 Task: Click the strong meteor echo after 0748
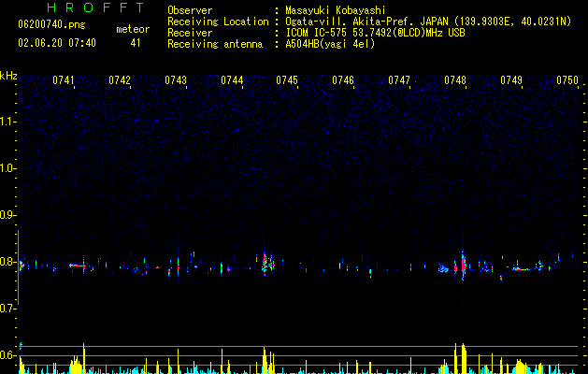tap(464, 265)
